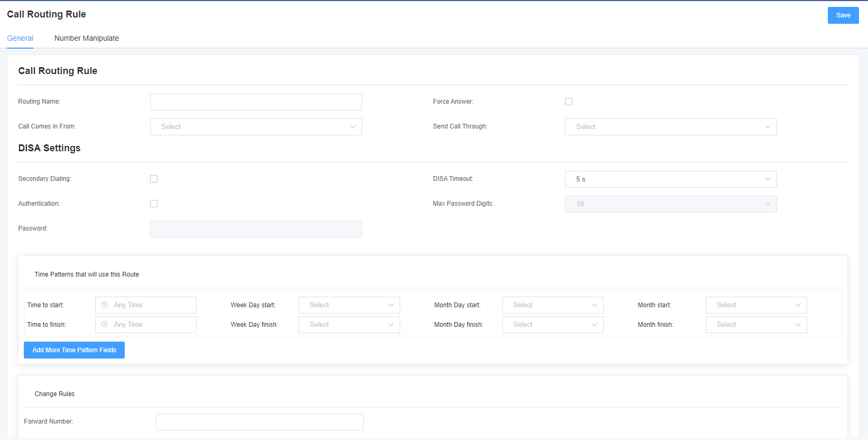Click the Forward Number label
868x440 pixels.
[x=49, y=421]
